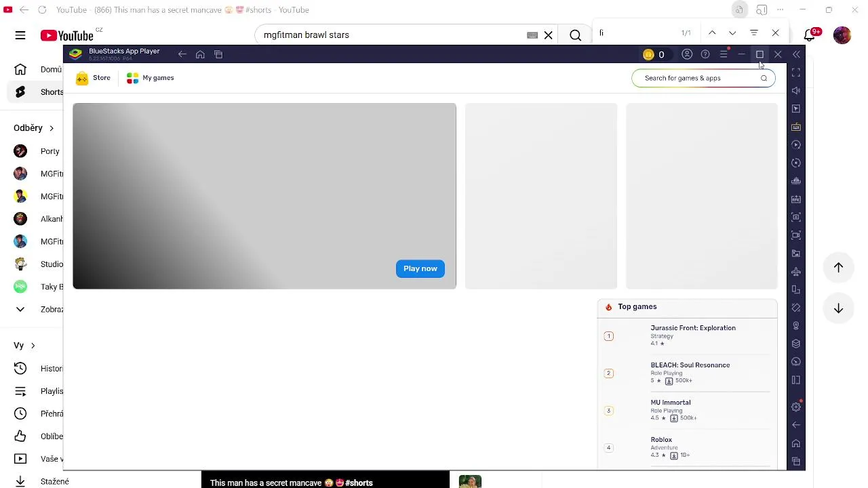
Task: Click the cursor lock icon in BlueStacks sidebar
Action: [x=796, y=108]
